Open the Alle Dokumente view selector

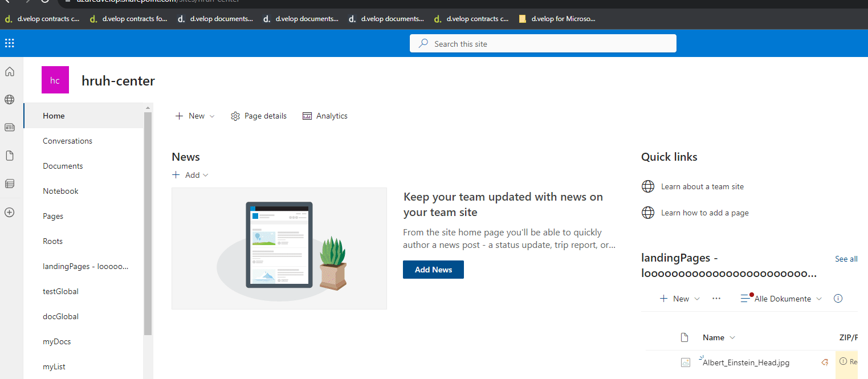pyautogui.click(x=781, y=298)
